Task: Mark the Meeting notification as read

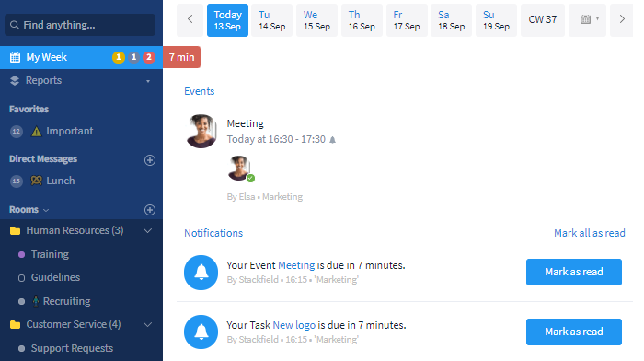Action: click(574, 272)
